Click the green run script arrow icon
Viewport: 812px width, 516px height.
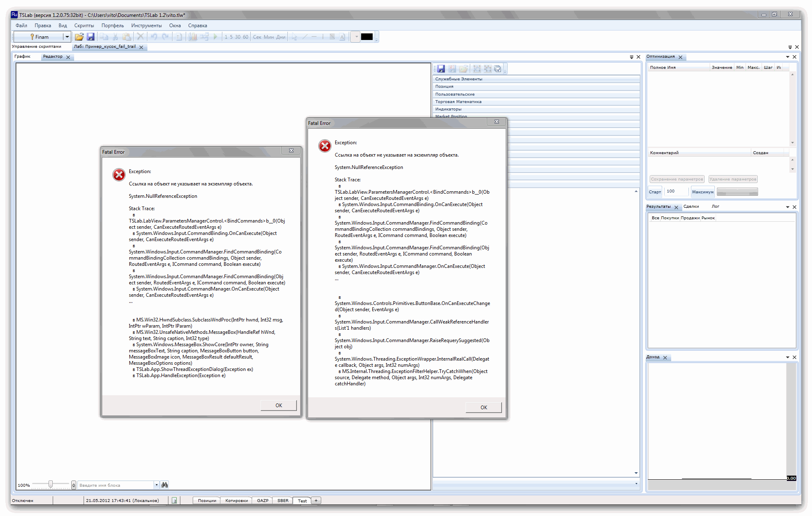coord(215,37)
